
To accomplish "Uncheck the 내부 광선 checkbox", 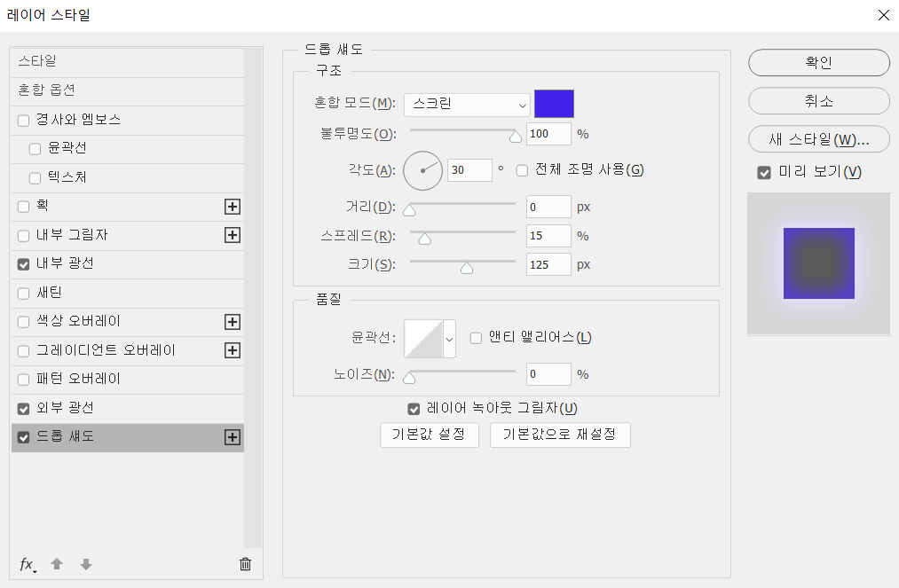I will click(23, 264).
